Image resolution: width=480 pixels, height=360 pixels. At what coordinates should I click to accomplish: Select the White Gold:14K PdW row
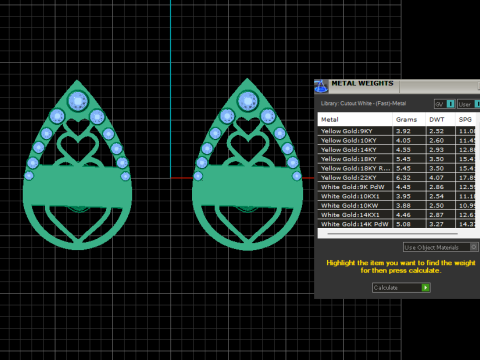[397, 224]
